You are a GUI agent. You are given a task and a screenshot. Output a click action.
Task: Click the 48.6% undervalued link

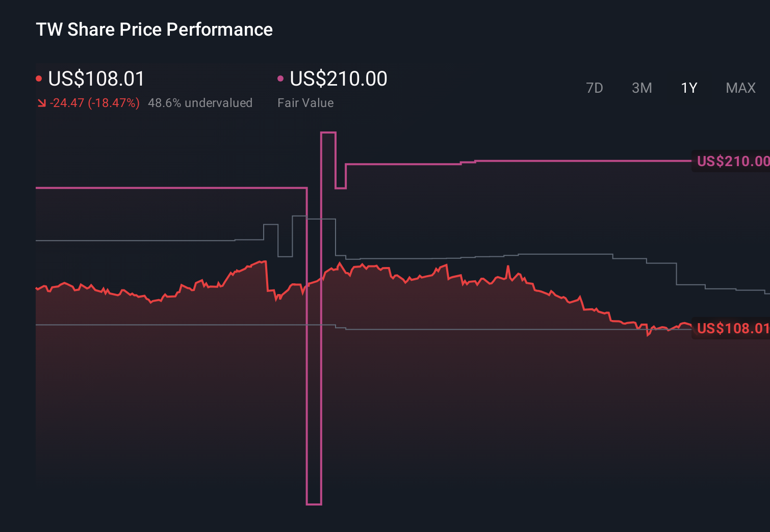tap(200, 102)
